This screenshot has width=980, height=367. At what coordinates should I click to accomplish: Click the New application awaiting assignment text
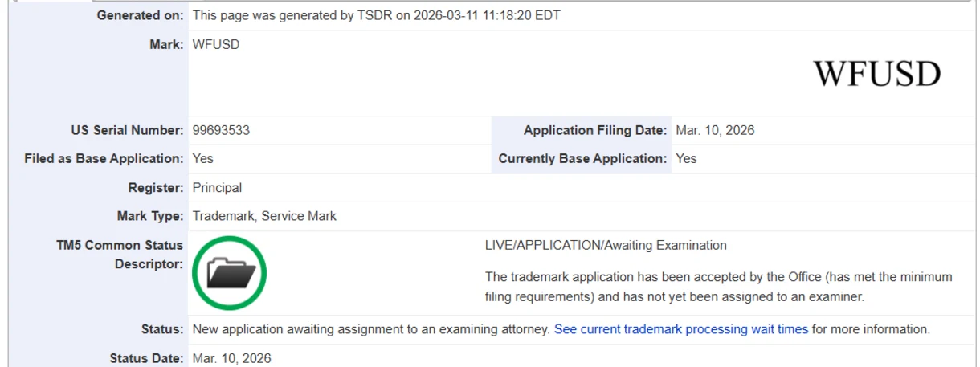pyautogui.click(x=371, y=329)
